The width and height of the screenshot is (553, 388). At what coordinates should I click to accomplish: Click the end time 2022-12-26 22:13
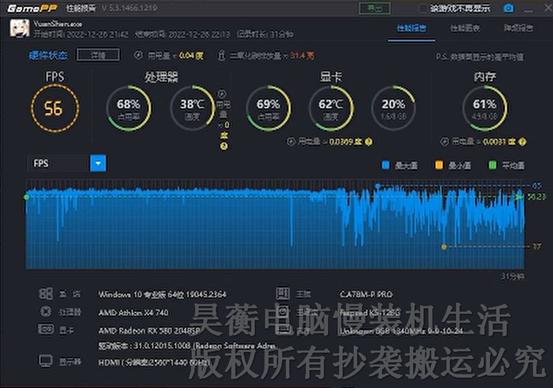[x=199, y=35]
